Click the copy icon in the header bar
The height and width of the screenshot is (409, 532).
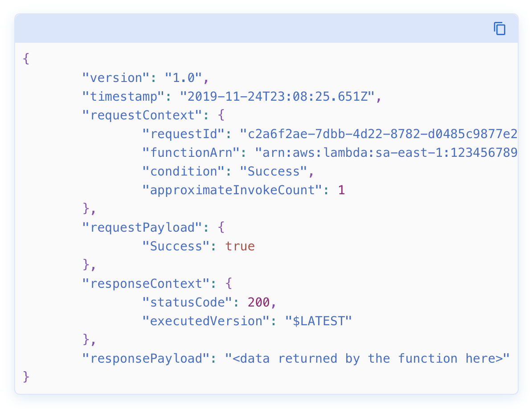[499, 29]
